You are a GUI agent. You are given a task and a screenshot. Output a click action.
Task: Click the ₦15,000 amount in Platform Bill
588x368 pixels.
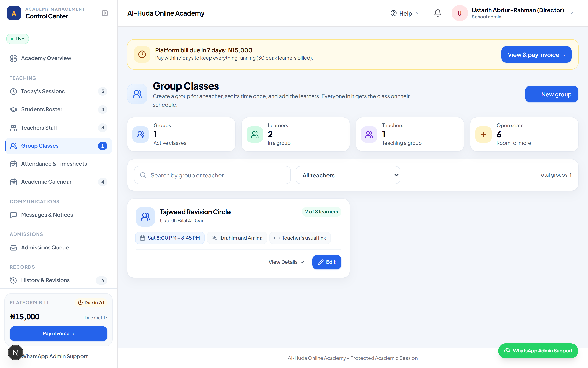(24, 317)
